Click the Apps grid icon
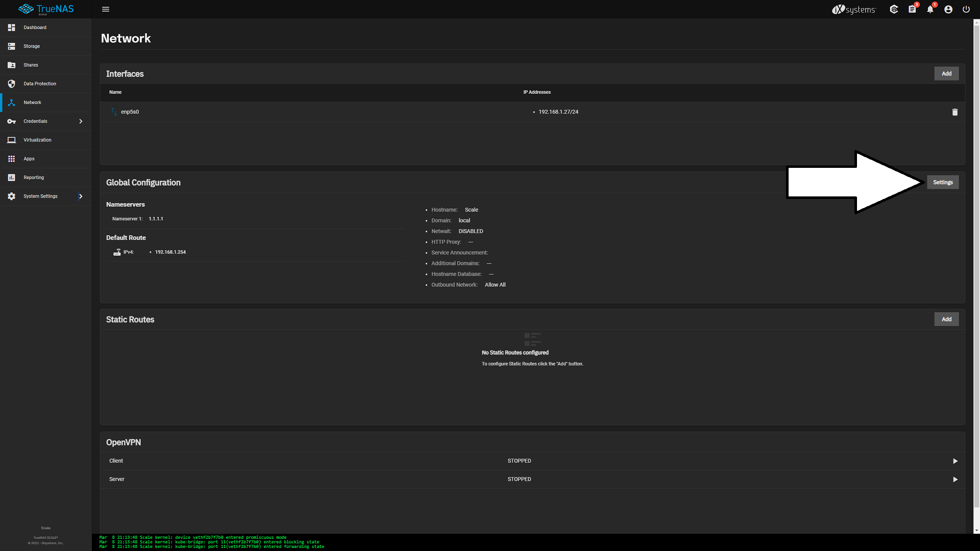The image size is (980, 551). tap(11, 159)
